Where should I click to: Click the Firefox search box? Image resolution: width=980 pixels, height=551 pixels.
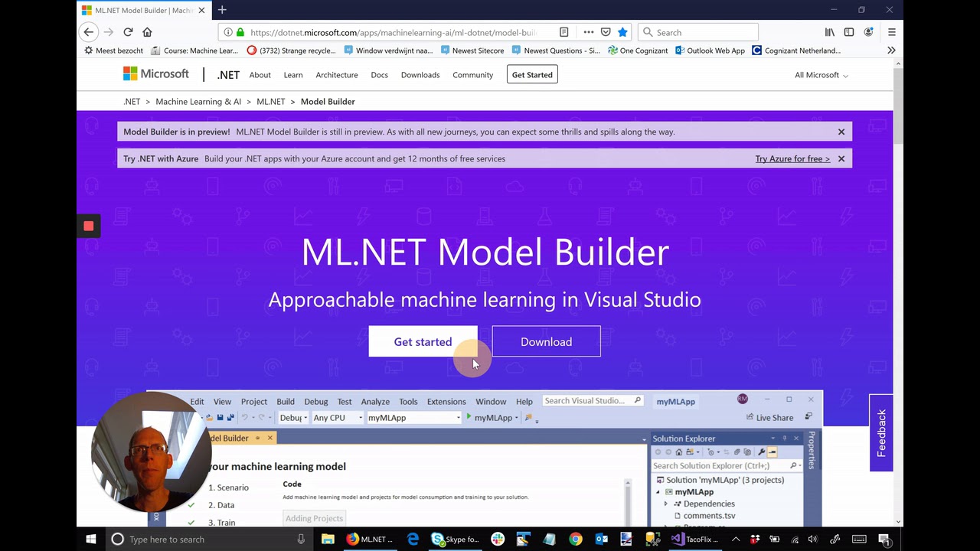[x=697, y=32]
